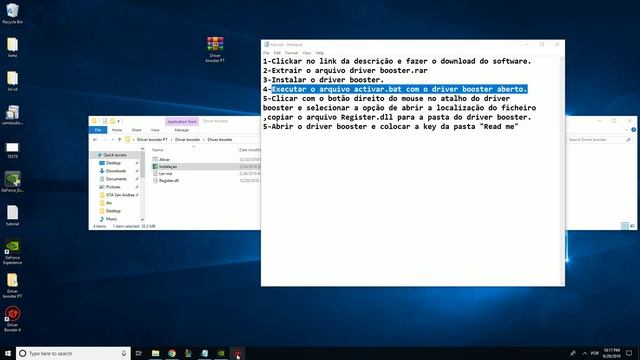Collapse the Explorer ribbon with the chevron
This screenshot has height=360, width=640.
click(x=626, y=130)
